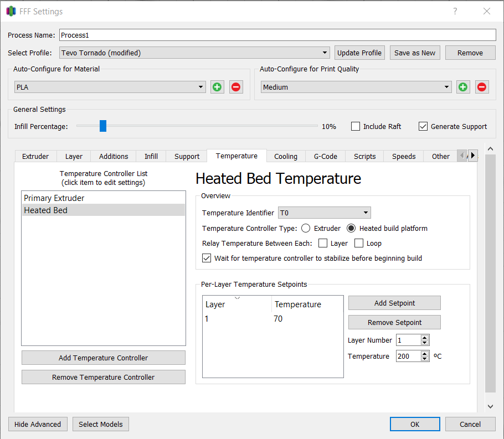Click Add Temperature Controller

click(x=103, y=358)
